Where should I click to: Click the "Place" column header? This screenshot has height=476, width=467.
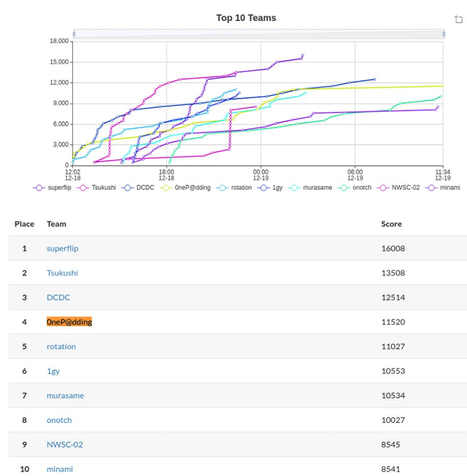24,224
